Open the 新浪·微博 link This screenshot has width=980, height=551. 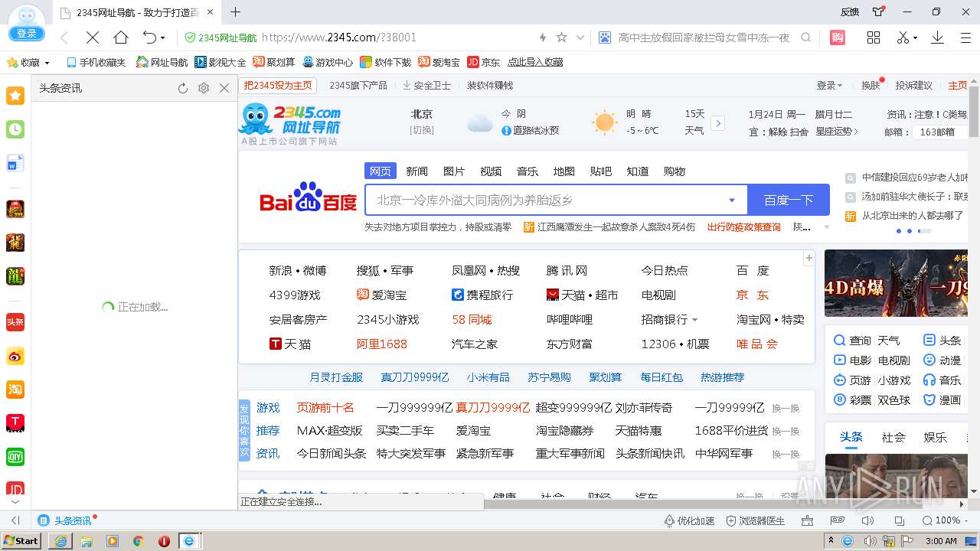click(298, 271)
